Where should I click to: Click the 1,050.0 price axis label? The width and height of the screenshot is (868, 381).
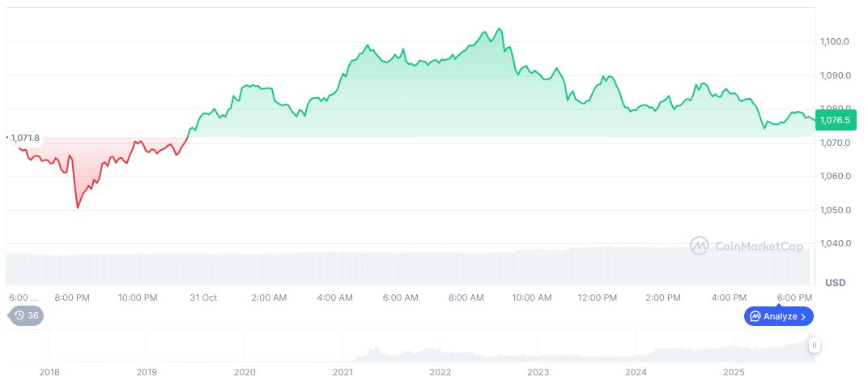(x=835, y=210)
